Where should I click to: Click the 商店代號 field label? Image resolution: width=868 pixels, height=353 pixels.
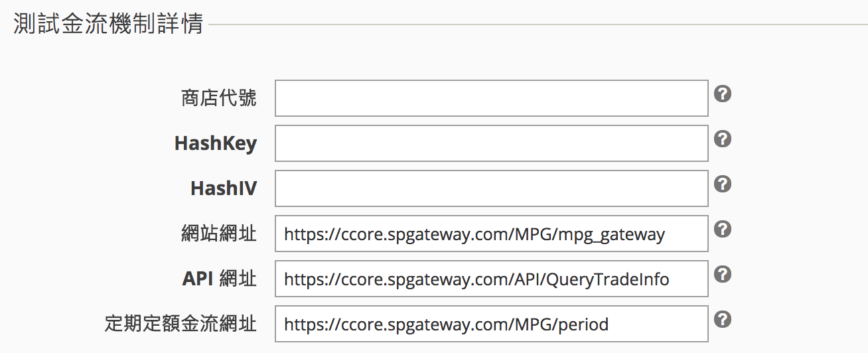coord(219,99)
